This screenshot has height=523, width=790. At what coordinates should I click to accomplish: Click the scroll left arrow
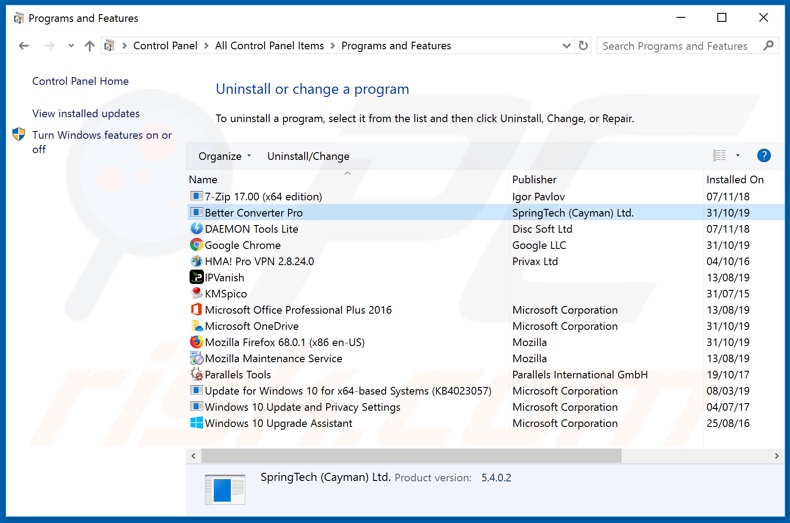[193, 455]
